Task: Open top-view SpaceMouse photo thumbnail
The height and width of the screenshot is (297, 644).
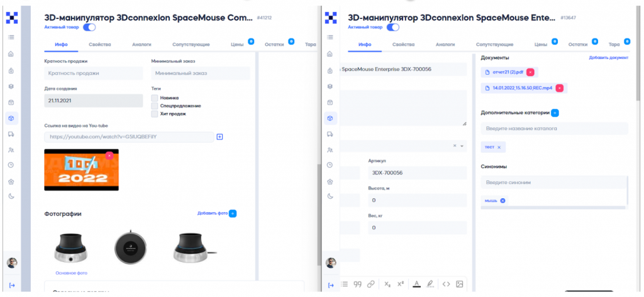Action: pyautogui.click(x=130, y=247)
